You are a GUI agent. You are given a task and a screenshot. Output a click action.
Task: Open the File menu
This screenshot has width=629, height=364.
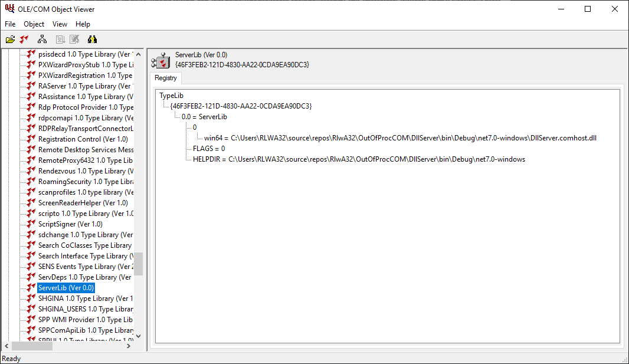pyautogui.click(x=10, y=24)
